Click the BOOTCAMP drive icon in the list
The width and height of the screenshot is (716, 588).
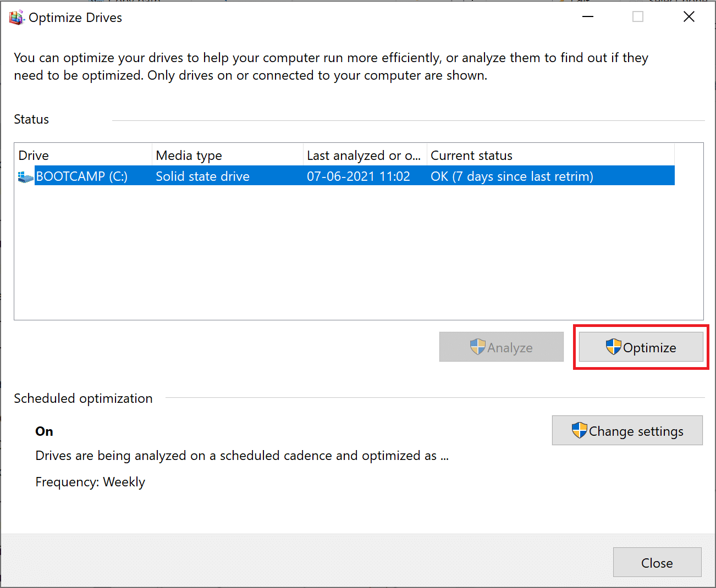tap(25, 176)
